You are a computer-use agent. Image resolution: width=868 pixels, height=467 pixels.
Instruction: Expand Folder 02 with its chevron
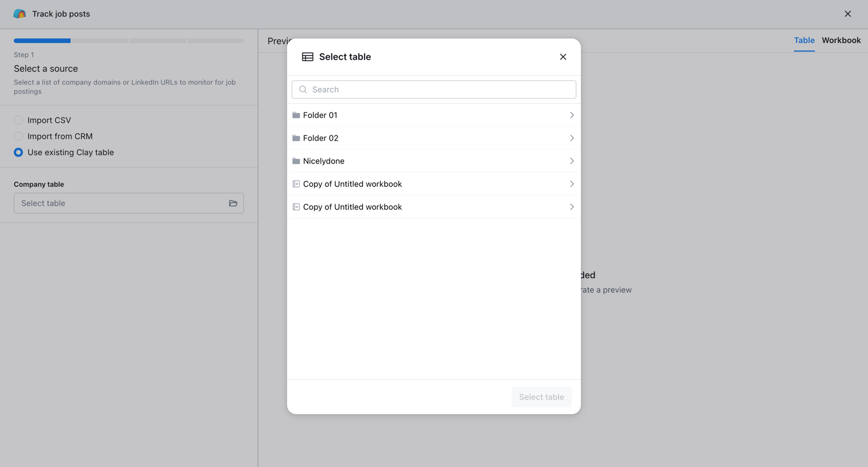pyautogui.click(x=572, y=138)
